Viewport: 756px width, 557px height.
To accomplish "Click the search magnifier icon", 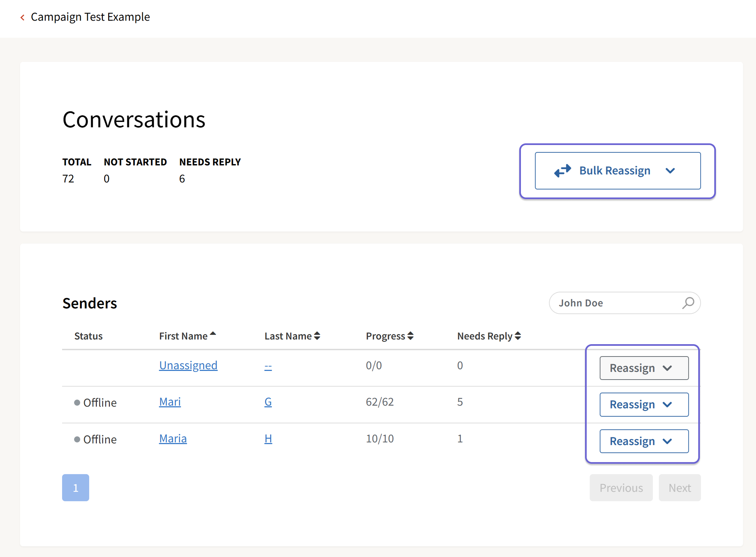I will coord(688,303).
